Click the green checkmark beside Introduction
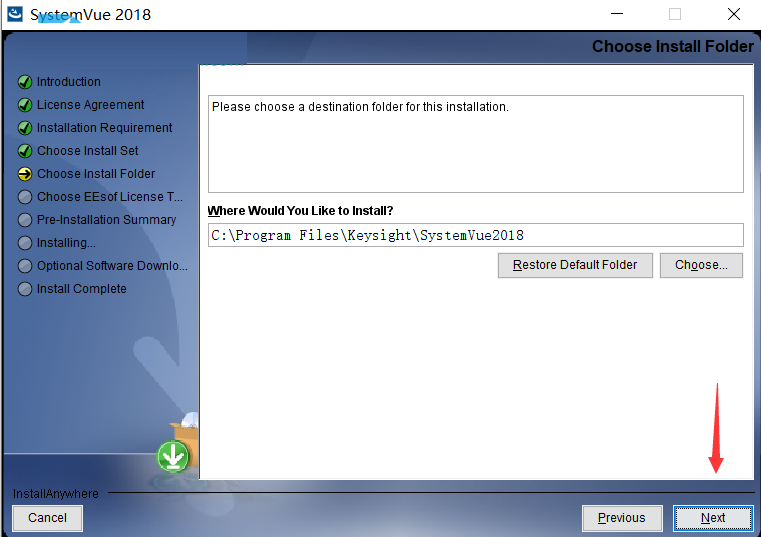Image resolution: width=761 pixels, height=537 pixels. pyautogui.click(x=25, y=82)
